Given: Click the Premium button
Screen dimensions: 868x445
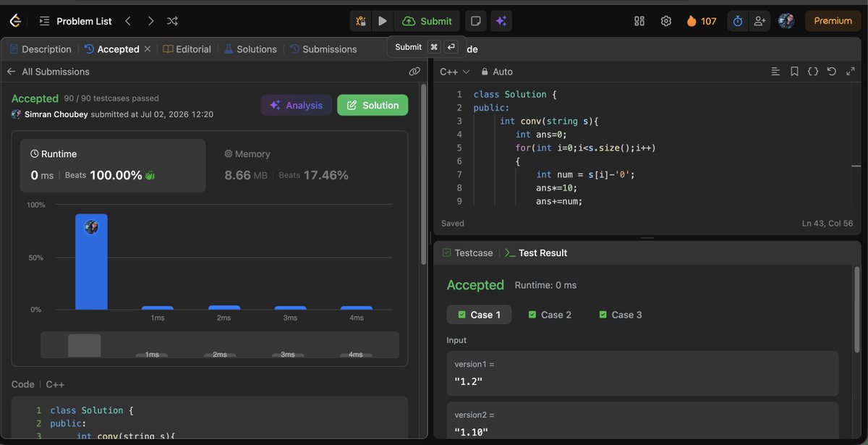Looking at the screenshot, I should pos(833,21).
